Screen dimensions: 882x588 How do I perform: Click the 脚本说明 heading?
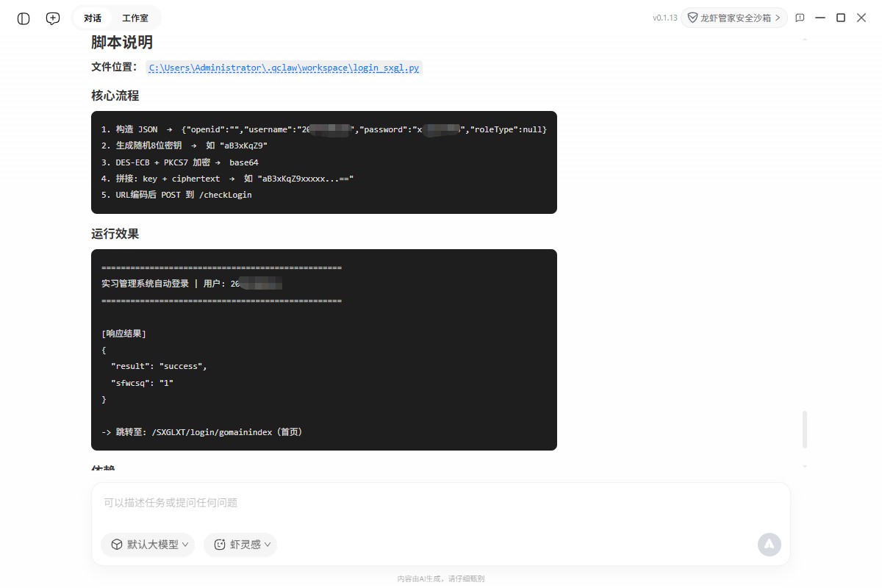click(x=122, y=42)
